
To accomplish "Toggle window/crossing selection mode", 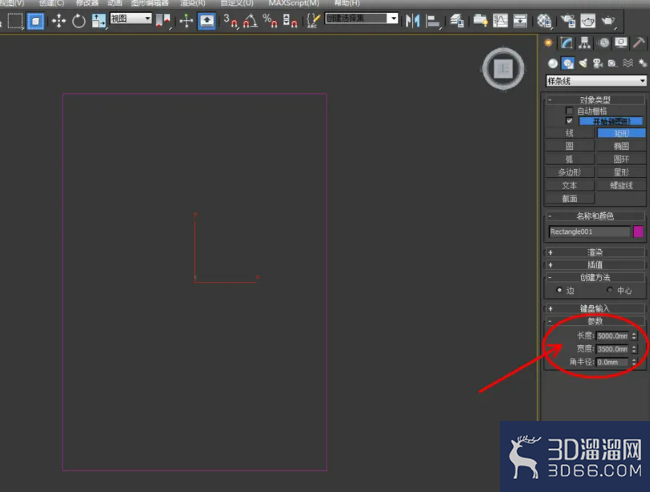I will (x=36, y=21).
